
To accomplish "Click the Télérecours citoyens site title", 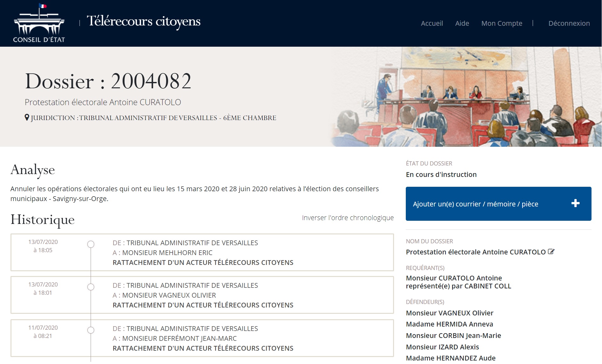I will (x=143, y=21).
